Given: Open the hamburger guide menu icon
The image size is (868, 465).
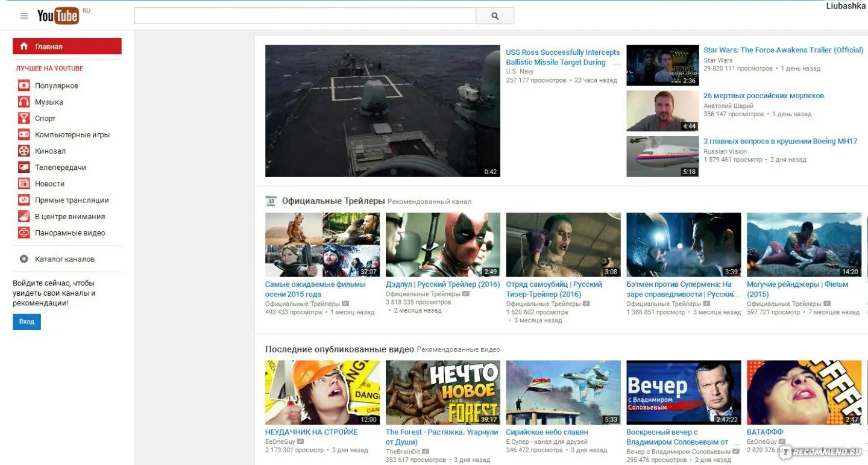Looking at the screenshot, I should click(x=24, y=16).
